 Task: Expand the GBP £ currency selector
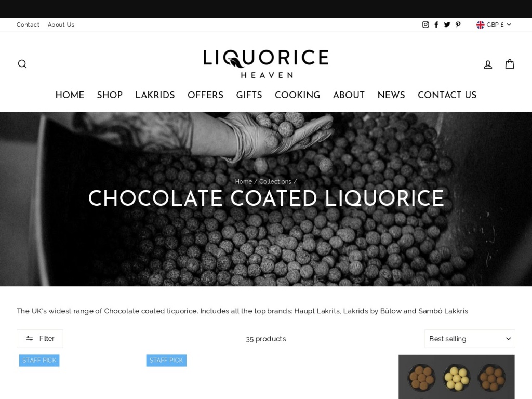coord(494,24)
